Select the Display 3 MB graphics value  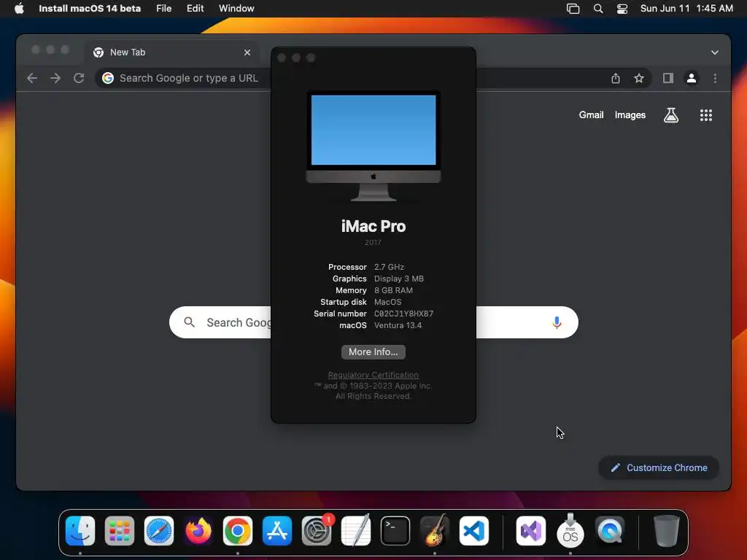[399, 279]
